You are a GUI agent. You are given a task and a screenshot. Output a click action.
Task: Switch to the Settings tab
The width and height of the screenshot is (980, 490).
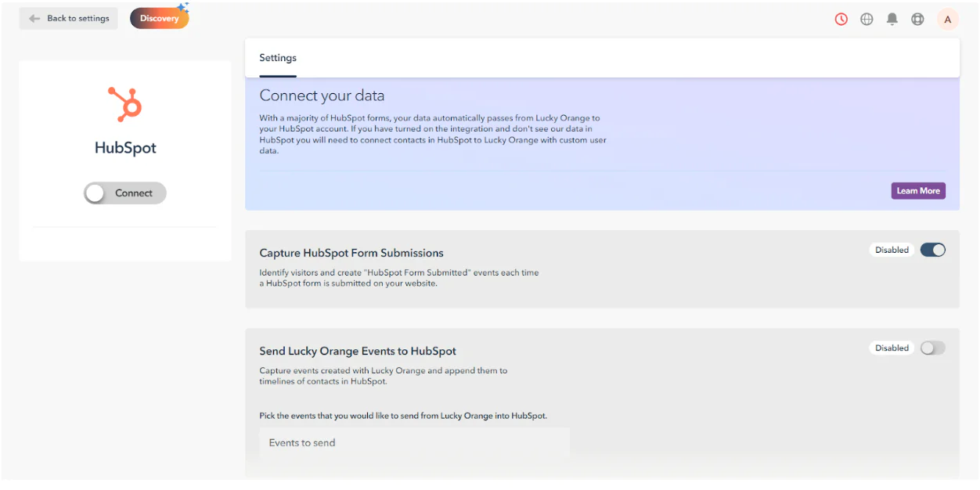click(x=277, y=57)
